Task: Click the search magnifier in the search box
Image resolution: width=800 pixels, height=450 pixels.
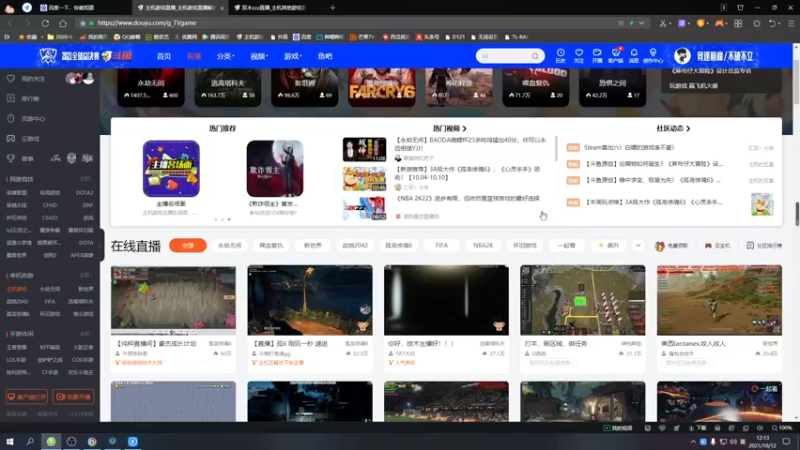Action: [x=535, y=56]
